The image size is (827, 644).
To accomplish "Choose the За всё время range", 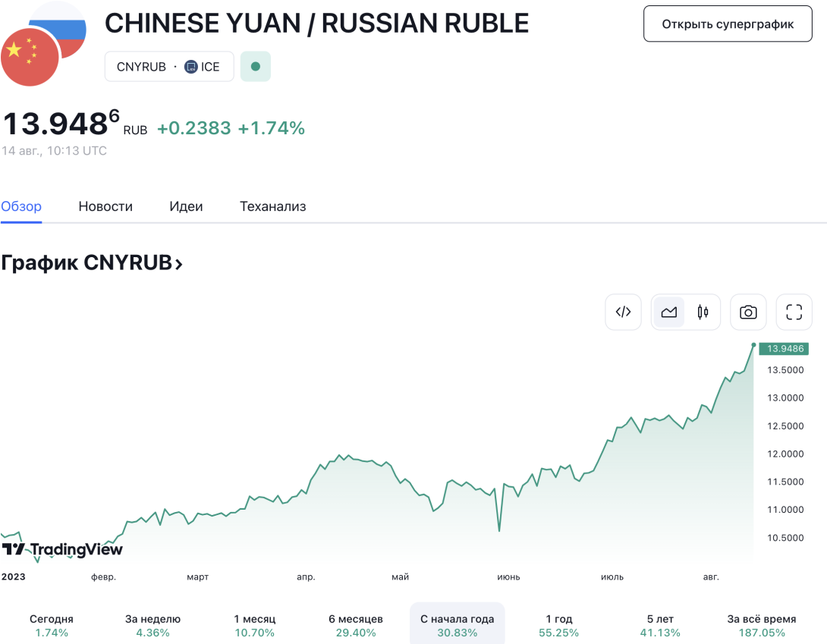I will click(762, 626).
